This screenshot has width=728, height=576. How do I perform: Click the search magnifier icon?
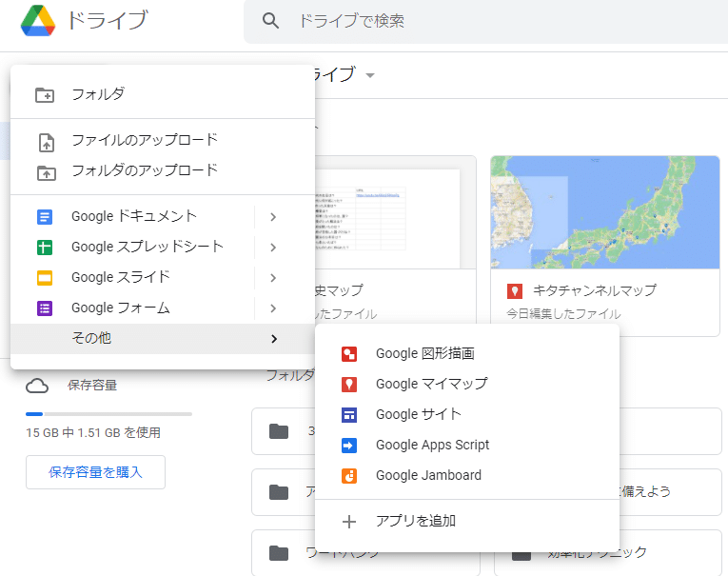[x=270, y=21]
